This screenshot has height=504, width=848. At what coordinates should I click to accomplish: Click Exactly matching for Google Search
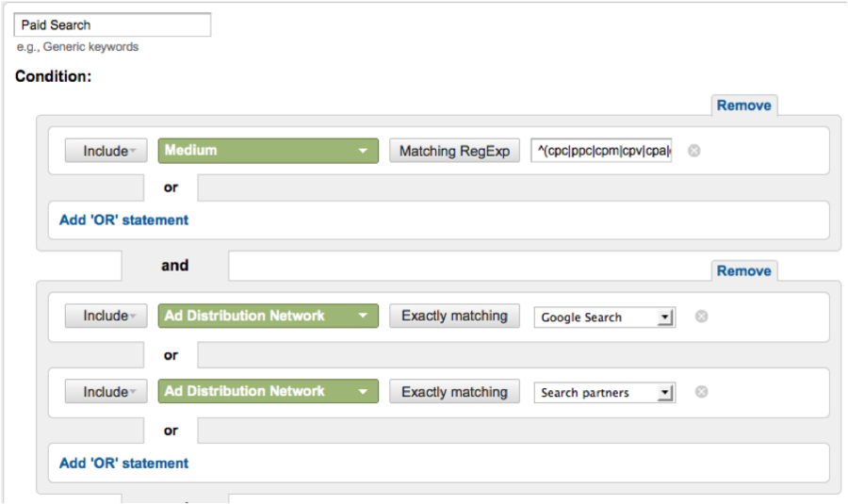click(x=454, y=317)
